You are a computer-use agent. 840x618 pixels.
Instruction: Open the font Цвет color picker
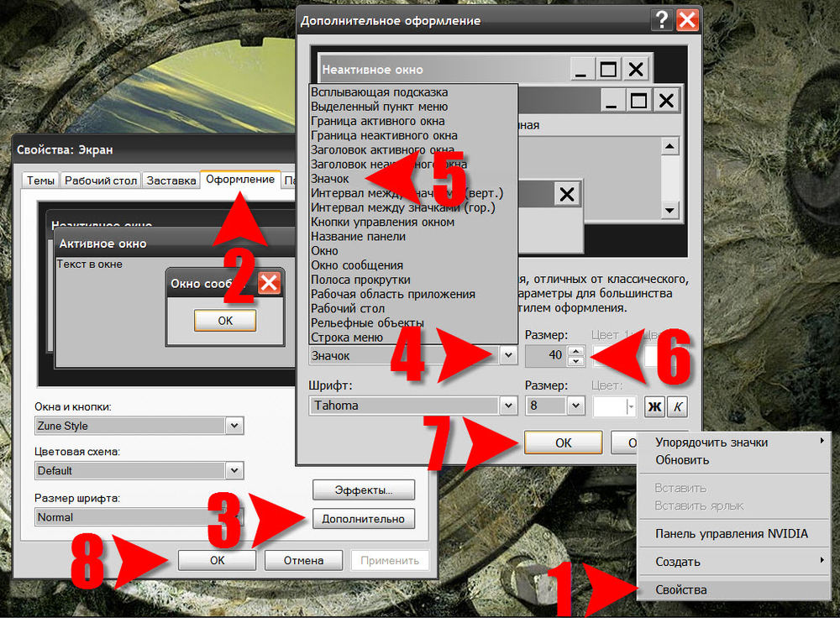coord(615,406)
